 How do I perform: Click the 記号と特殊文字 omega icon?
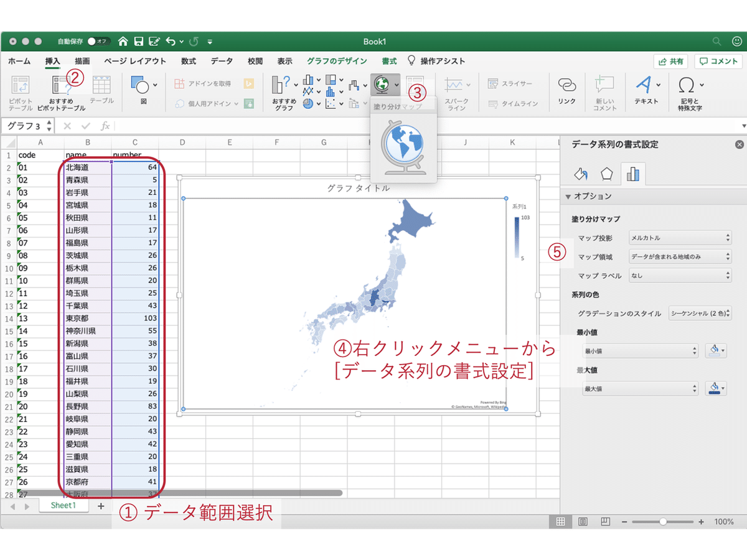[687, 84]
